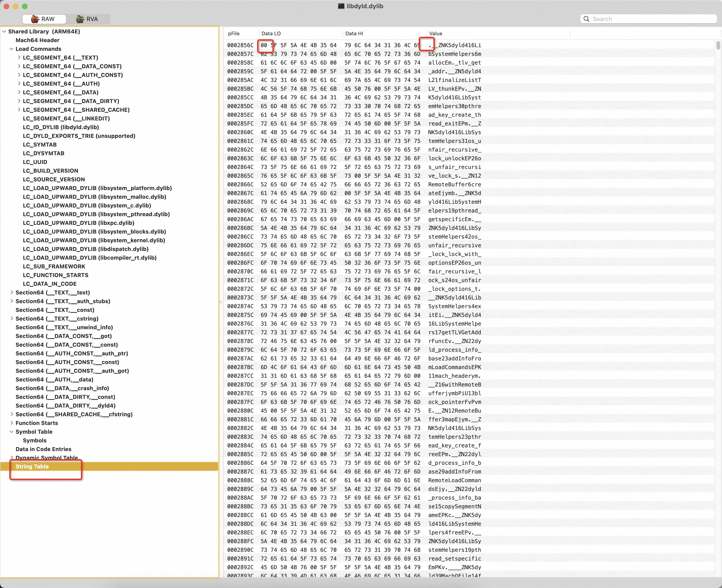Select the LC_SUB_FRAMEWORK load command
The image size is (722, 588).
pos(54,267)
